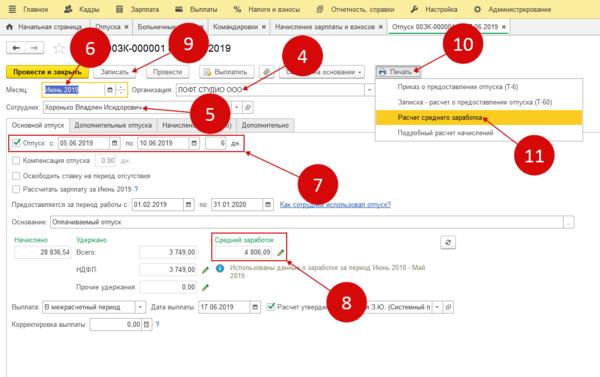Add document to favorites star
Screen dimensions: 600x377
(59, 48)
